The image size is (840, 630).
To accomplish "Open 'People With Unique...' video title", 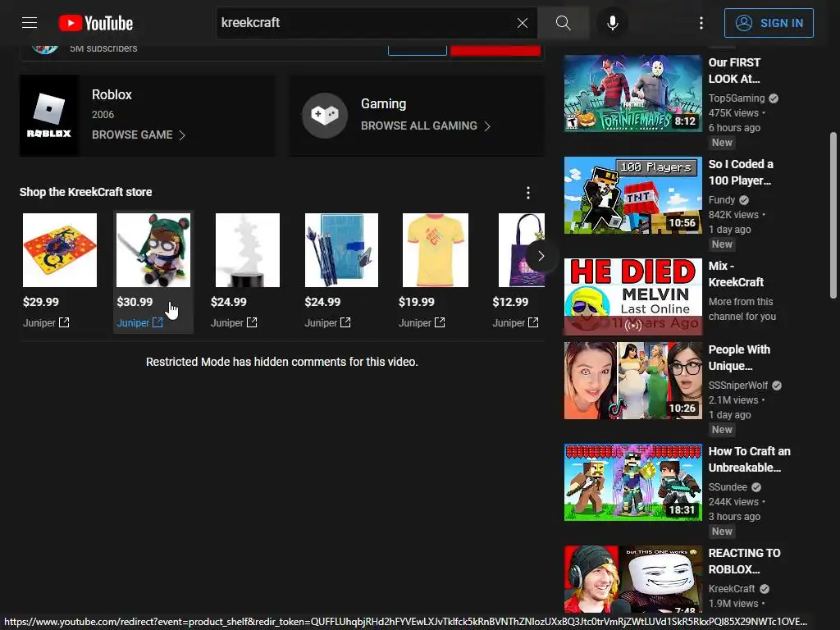I will pos(739,358).
